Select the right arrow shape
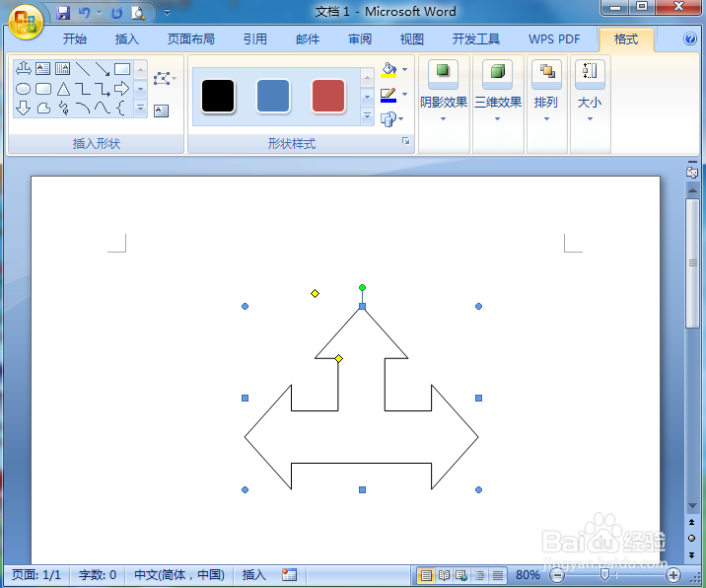 point(121,89)
